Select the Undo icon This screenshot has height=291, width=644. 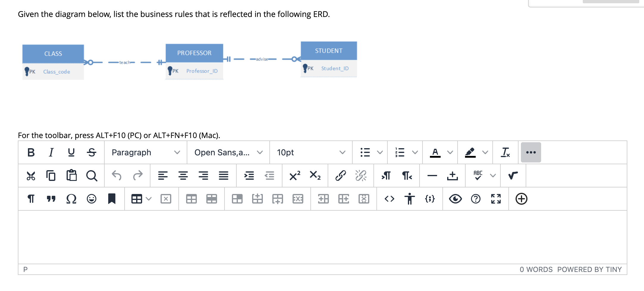(116, 176)
